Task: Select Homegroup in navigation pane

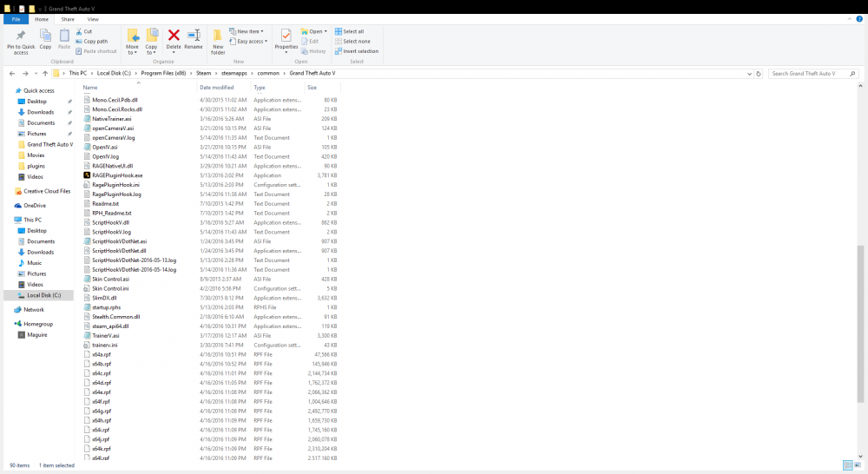Action: point(37,324)
